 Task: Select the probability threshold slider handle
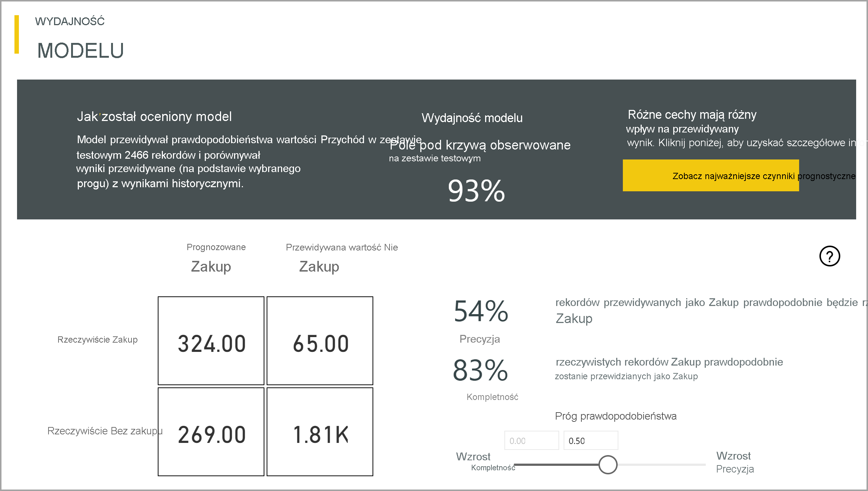pos(608,464)
